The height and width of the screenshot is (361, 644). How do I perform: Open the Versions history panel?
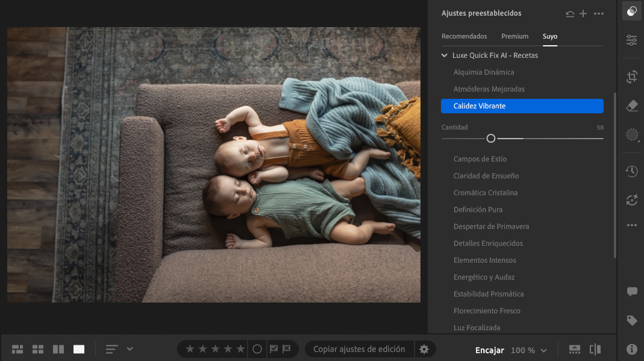[x=631, y=171]
